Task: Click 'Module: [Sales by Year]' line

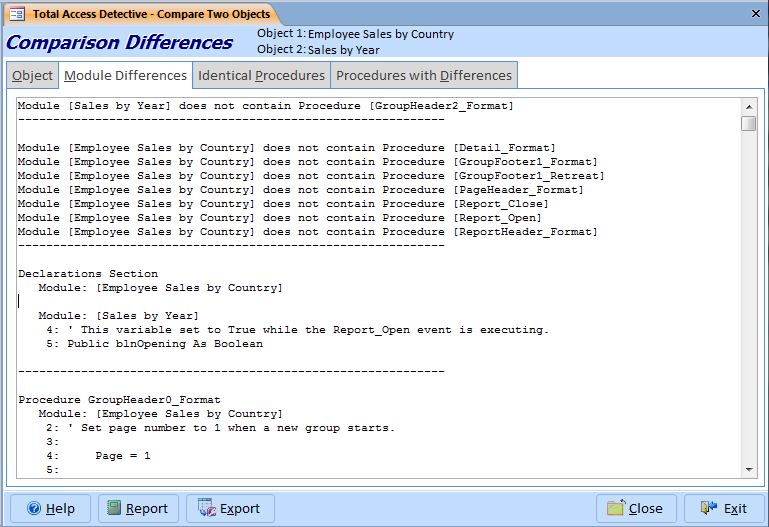Action: pyautogui.click(x=118, y=316)
